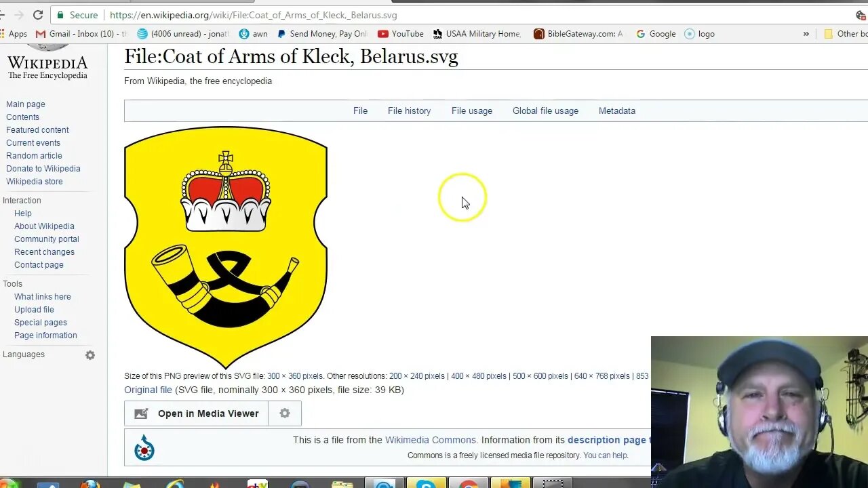Open Wikipedia store link
Viewport: 868px width, 488px height.
(35, 182)
